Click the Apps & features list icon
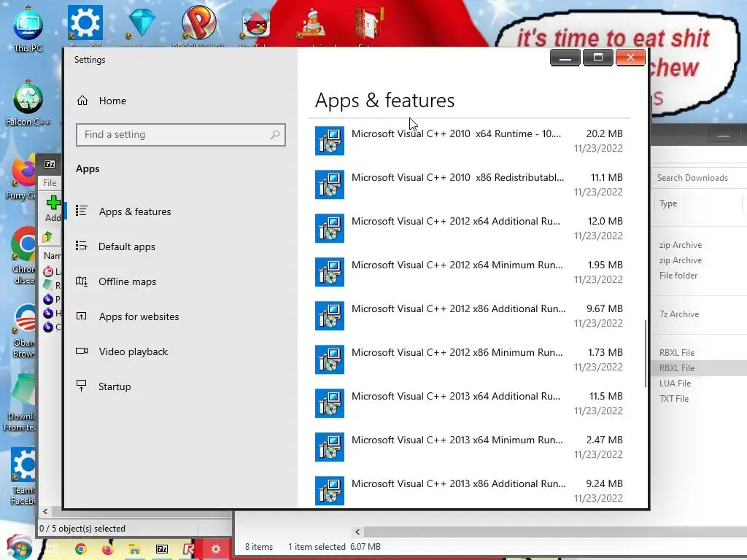This screenshot has width=747, height=560. 82,211
